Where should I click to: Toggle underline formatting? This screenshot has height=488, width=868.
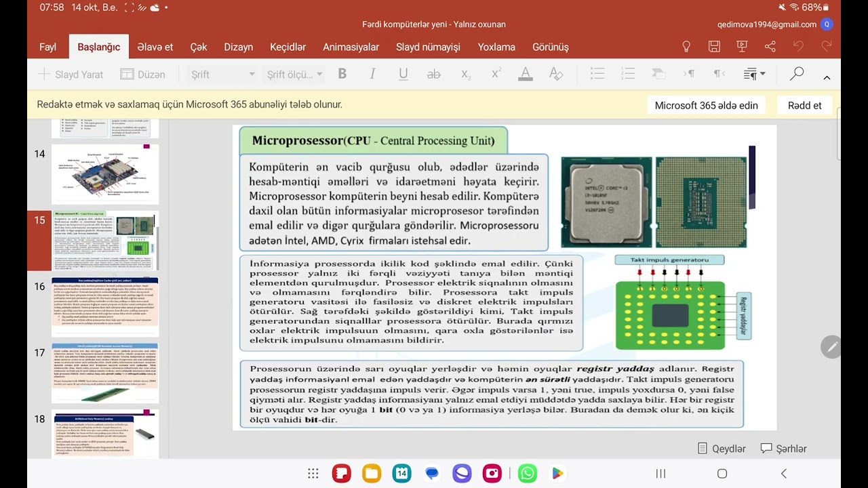(403, 74)
